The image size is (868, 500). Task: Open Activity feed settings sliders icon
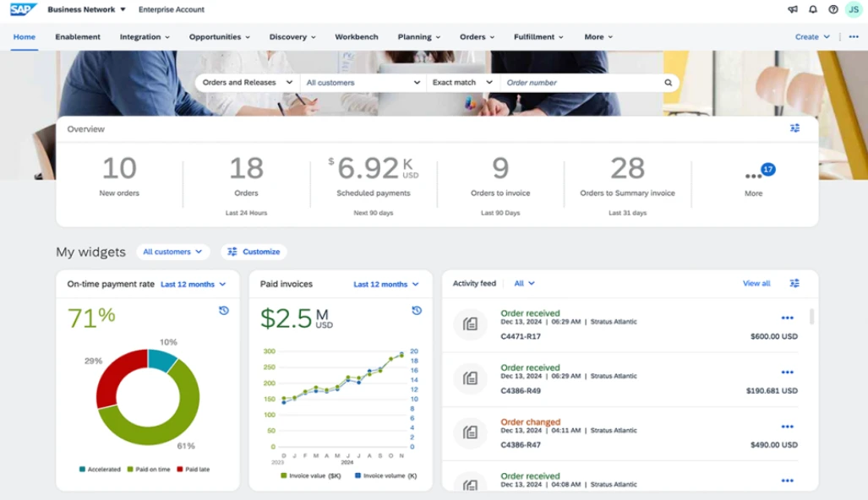[794, 283]
